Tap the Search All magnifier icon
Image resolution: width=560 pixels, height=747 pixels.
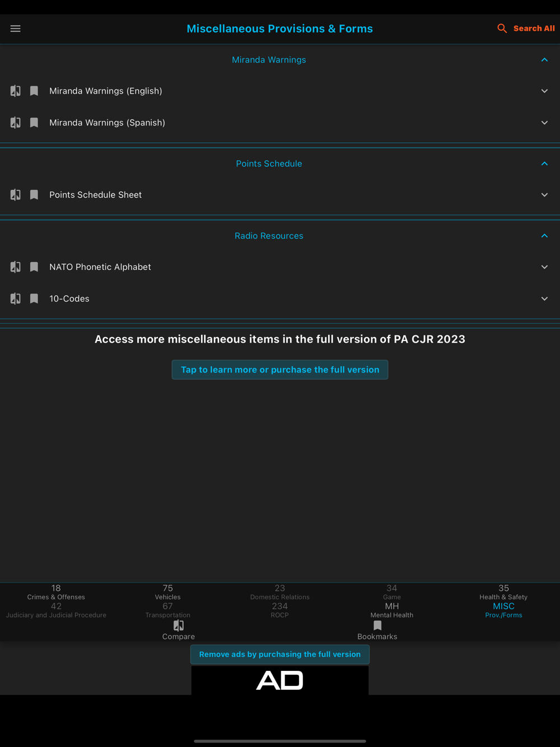(x=502, y=29)
